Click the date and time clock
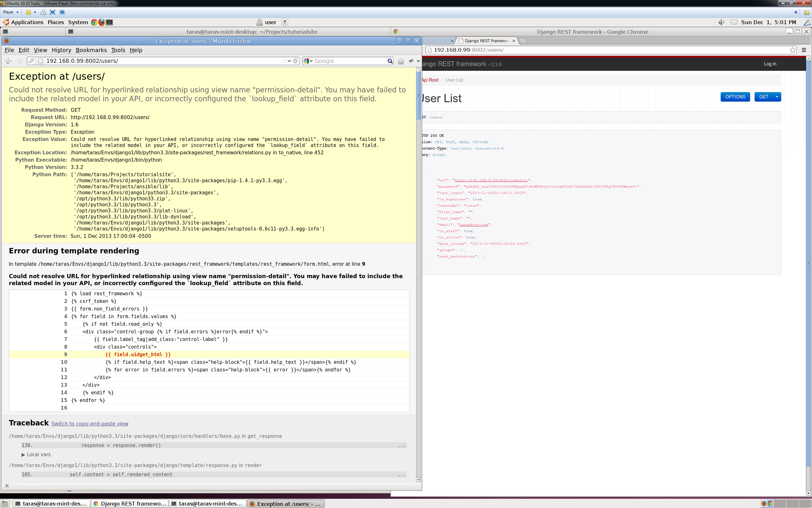Image resolution: width=812 pixels, height=508 pixels. (768, 22)
